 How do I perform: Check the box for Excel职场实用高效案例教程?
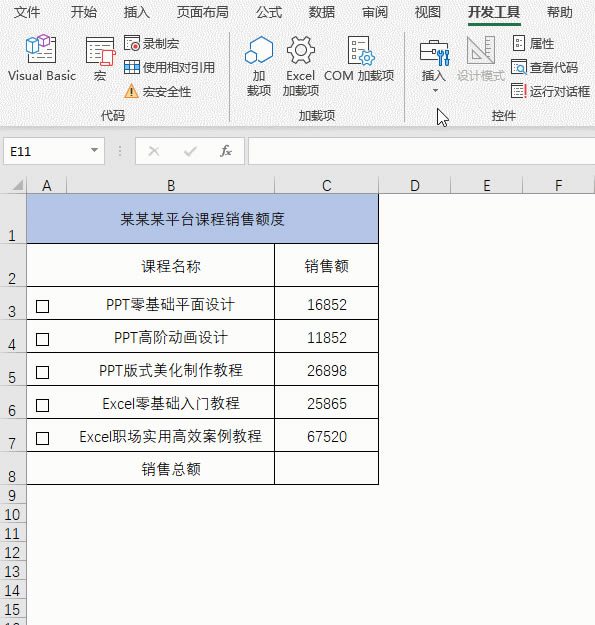(43, 438)
